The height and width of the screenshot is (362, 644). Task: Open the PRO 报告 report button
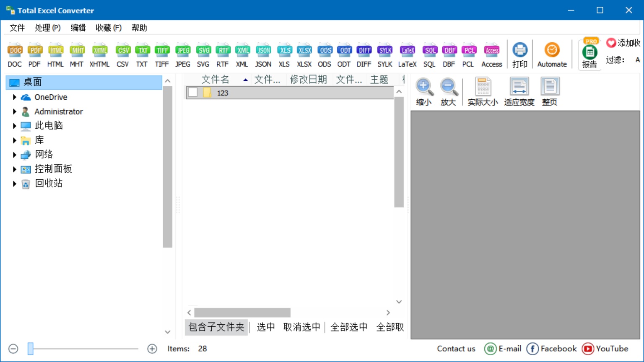589,54
